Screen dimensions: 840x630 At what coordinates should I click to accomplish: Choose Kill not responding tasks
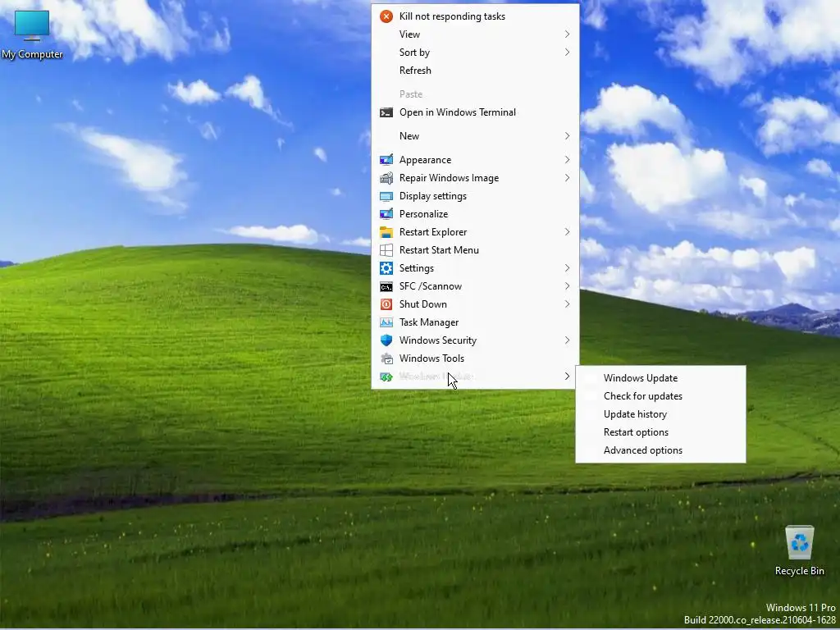[475, 16]
